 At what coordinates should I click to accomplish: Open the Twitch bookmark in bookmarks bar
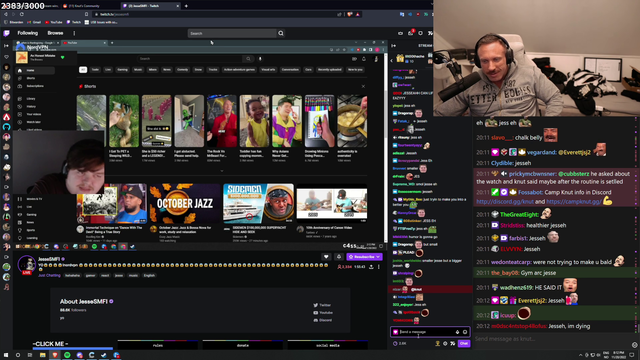74,22
